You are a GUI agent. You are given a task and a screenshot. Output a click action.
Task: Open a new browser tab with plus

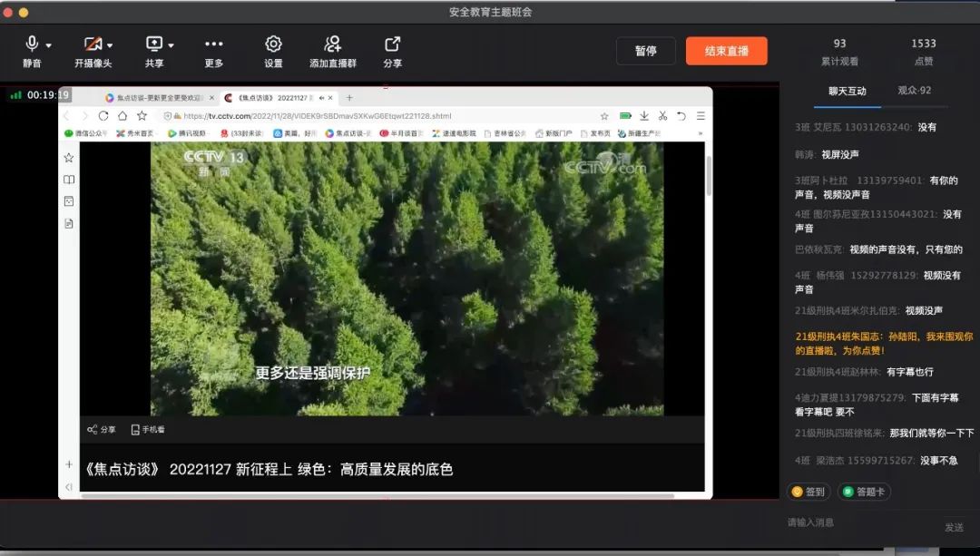click(x=349, y=98)
